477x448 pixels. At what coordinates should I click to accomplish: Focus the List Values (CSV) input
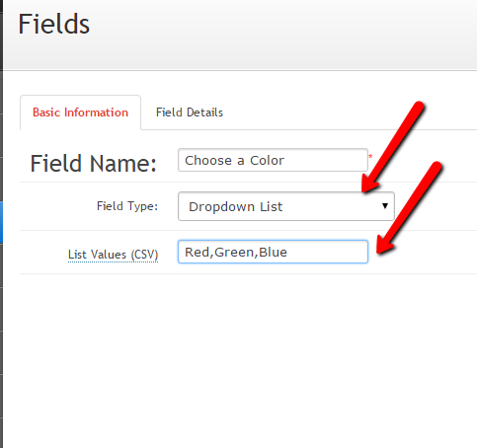273,252
